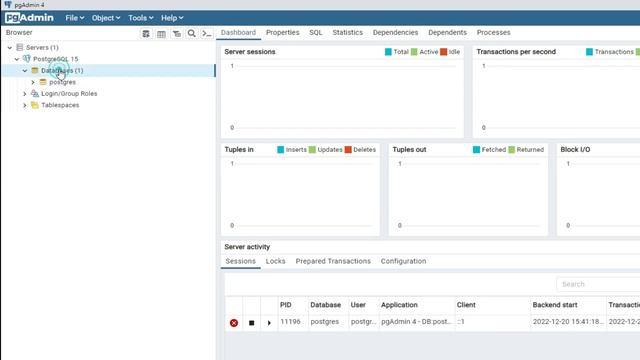Open the Dependencies tab
Image resolution: width=640 pixels, height=360 pixels.
[x=395, y=33]
